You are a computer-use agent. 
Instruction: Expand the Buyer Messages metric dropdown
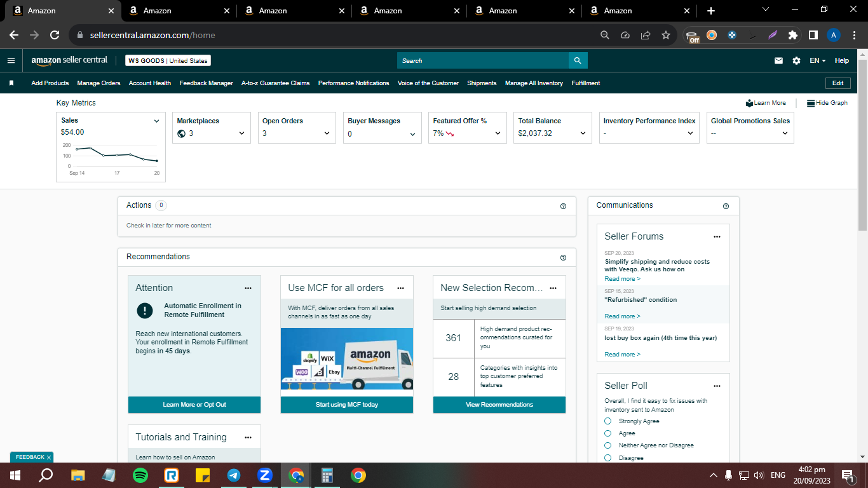pos(412,134)
